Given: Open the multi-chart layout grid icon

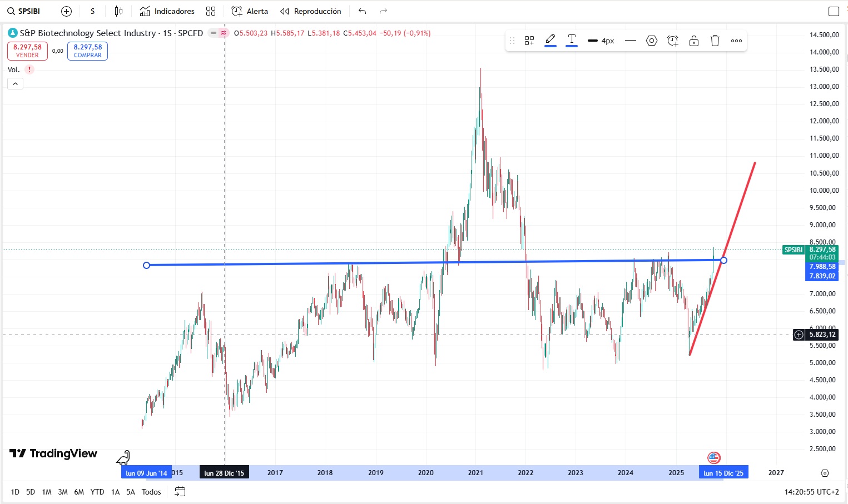Looking at the screenshot, I should [211, 11].
